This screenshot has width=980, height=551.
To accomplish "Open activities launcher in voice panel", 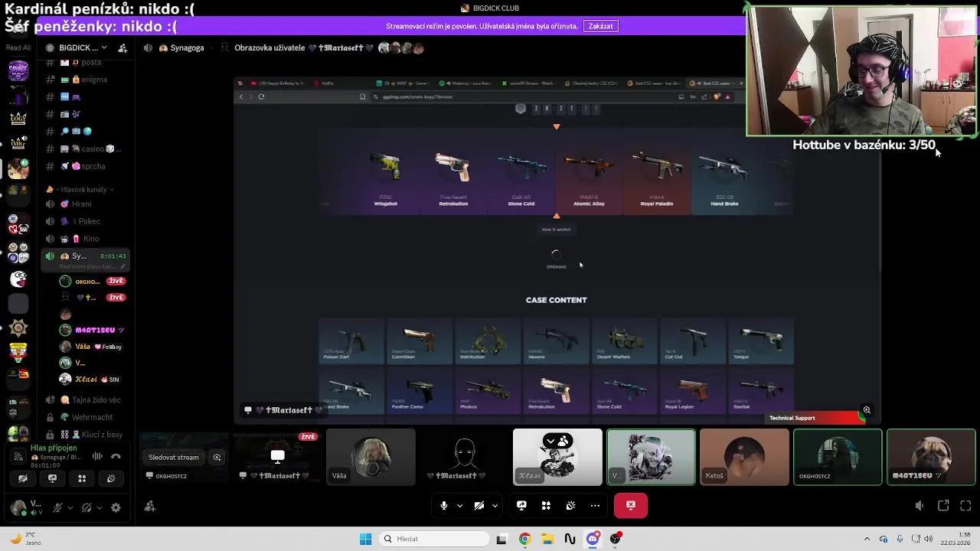I will click(x=82, y=478).
